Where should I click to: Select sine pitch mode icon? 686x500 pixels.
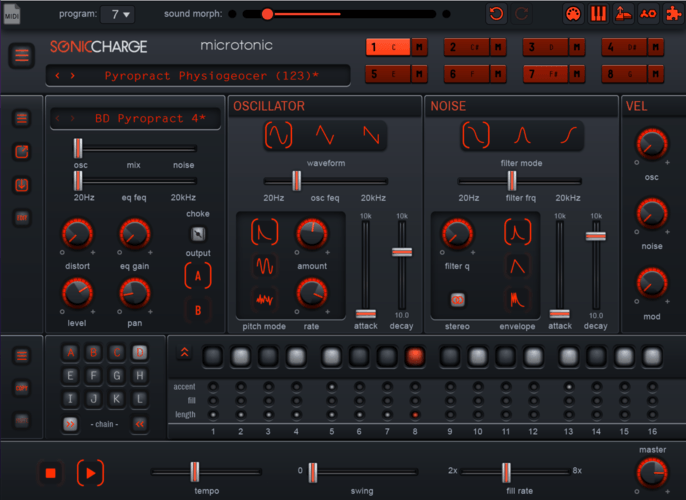coord(264,265)
